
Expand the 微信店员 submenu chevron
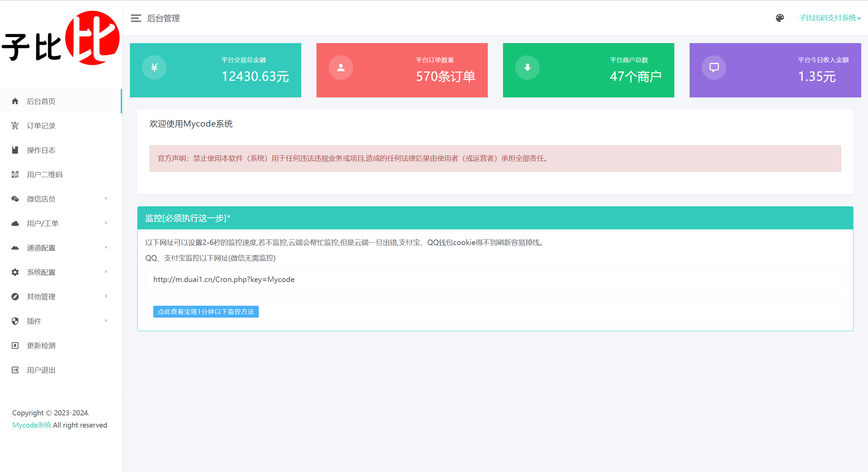click(106, 199)
